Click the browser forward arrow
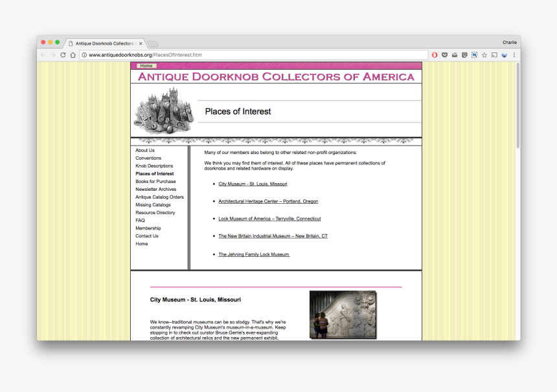 click(x=53, y=55)
